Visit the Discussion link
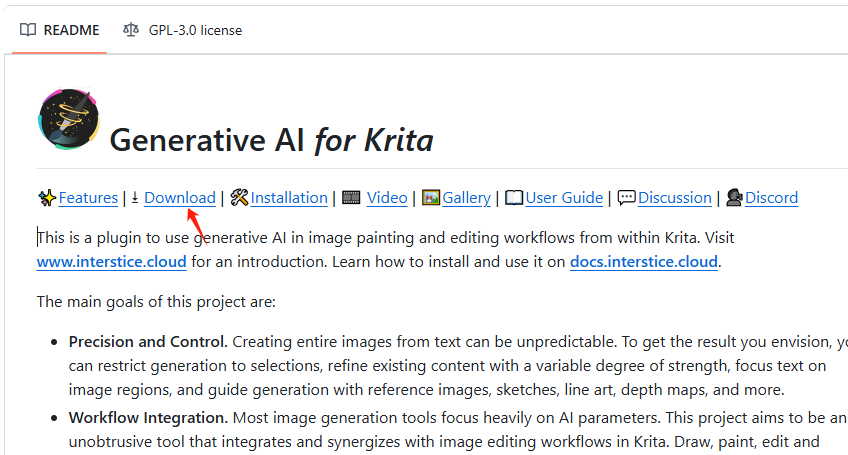Image resolution: width=848 pixels, height=455 pixels. coord(675,198)
